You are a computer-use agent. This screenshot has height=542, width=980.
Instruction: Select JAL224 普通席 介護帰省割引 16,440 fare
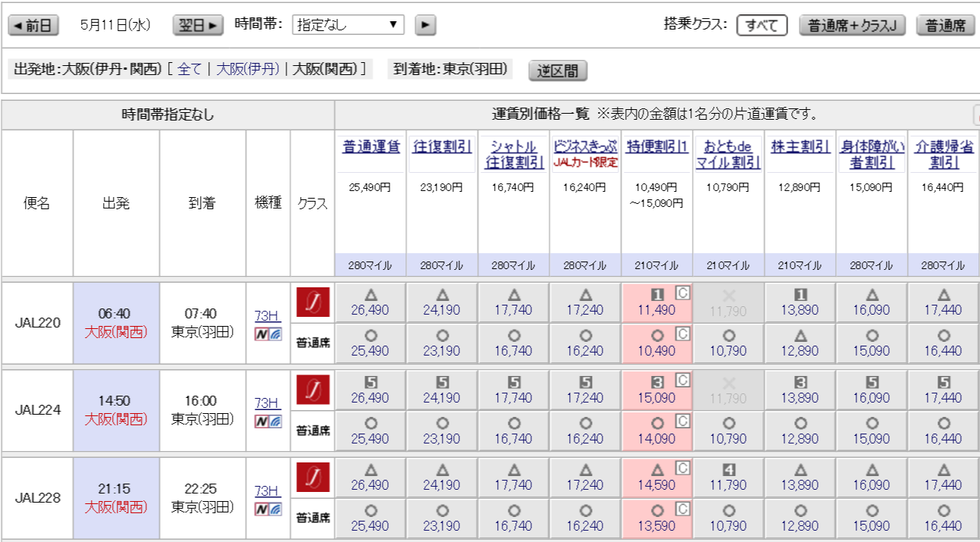[x=944, y=431]
